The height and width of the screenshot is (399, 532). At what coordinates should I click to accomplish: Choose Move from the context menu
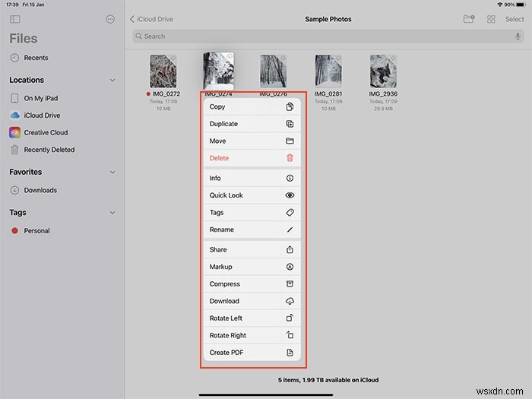[x=252, y=141]
